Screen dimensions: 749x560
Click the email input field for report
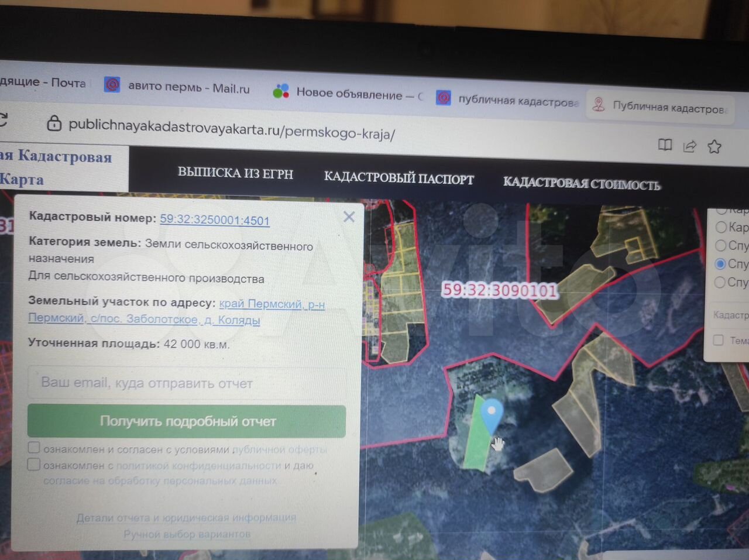[x=187, y=383]
